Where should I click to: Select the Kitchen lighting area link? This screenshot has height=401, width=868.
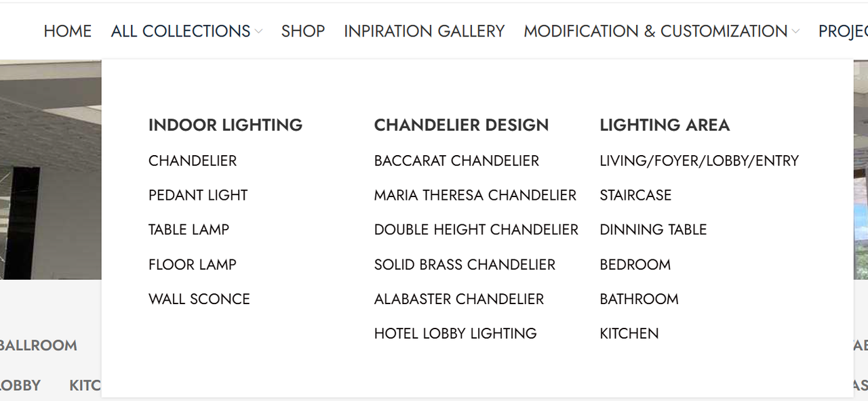click(x=629, y=334)
